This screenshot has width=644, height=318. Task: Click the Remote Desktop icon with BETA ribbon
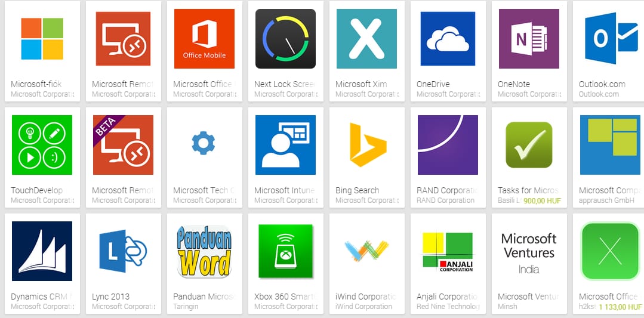(x=123, y=145)
